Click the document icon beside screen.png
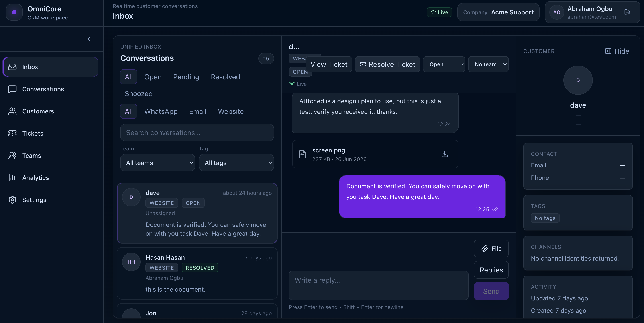Screen dimensions: 644x323 pyautogui.click(x=302, y=154)
